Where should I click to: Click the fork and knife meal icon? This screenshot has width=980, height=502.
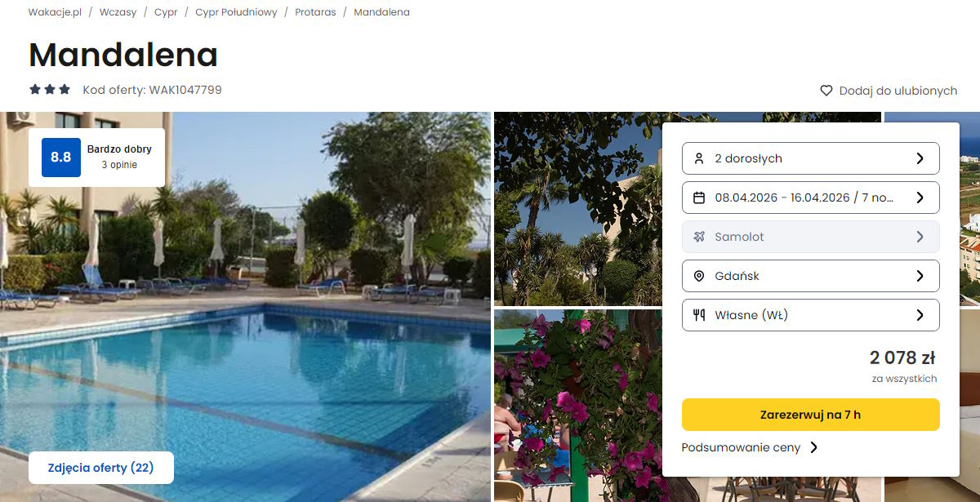(x=699, y=315)
